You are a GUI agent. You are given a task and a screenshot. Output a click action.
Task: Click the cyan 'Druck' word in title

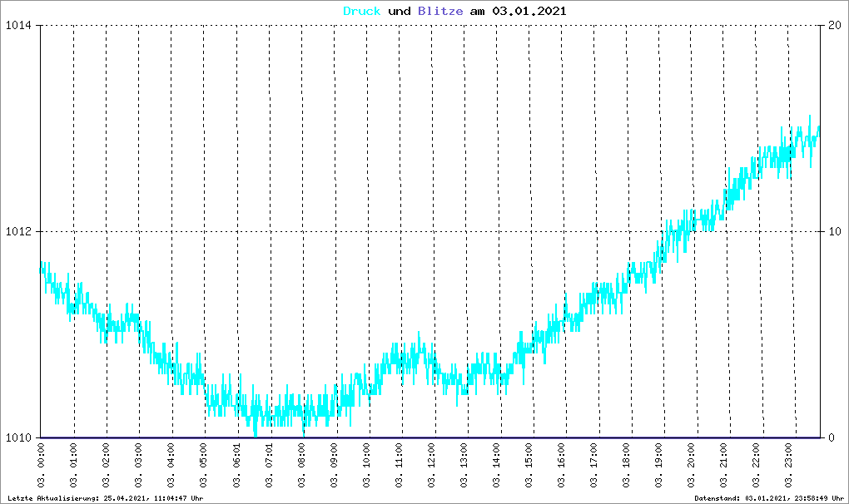(362, 12)
